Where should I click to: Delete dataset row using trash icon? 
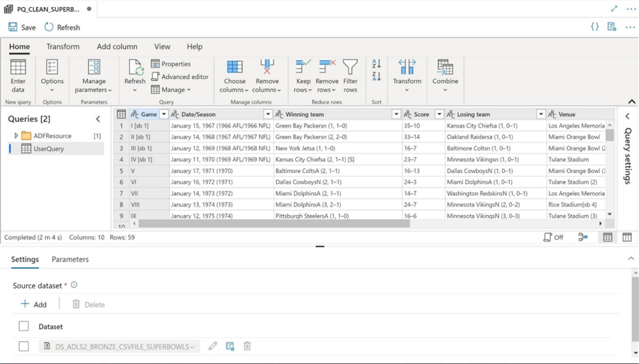tap(247, 346)
